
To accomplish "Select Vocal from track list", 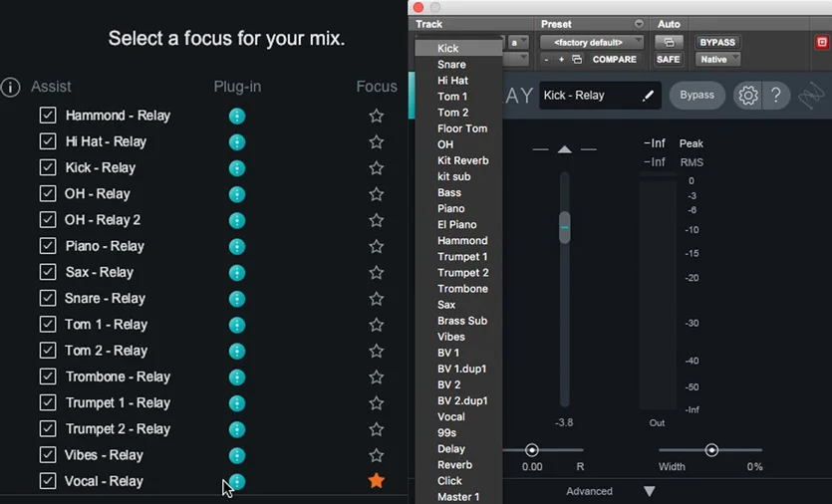I will 458,416.
